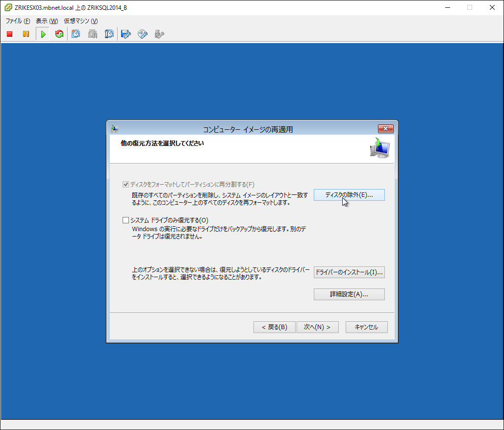Click the CD/DVD drive connection icon
The image size is (504, 430).
[x=143, y=34]
